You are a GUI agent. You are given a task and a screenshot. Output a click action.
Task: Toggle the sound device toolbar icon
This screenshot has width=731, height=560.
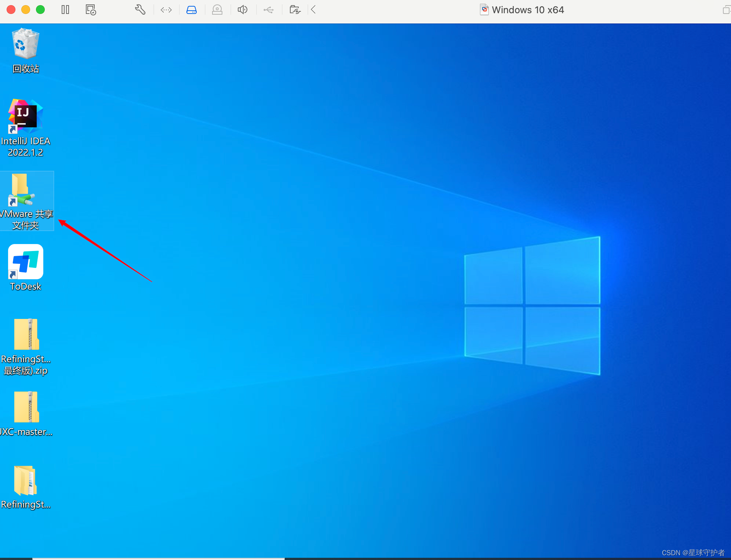pyautogui.click(x=243, y=10)
